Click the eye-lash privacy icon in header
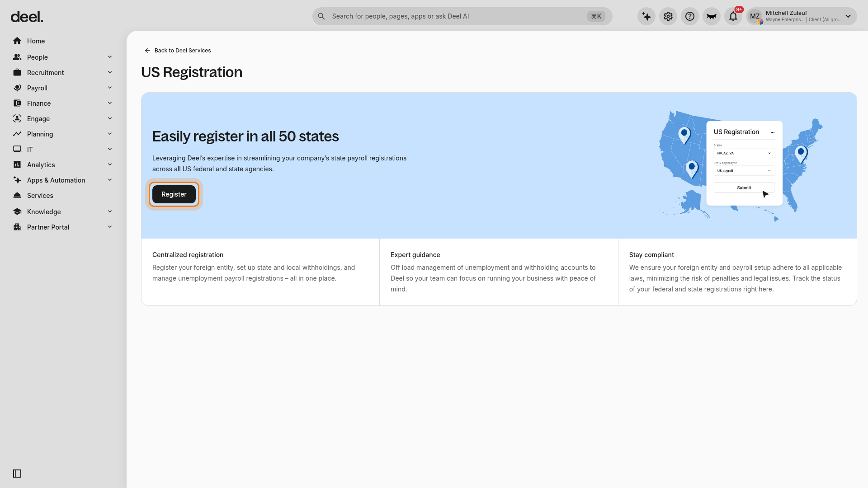This screenshot has height=488, width=868. click(712, 16)
